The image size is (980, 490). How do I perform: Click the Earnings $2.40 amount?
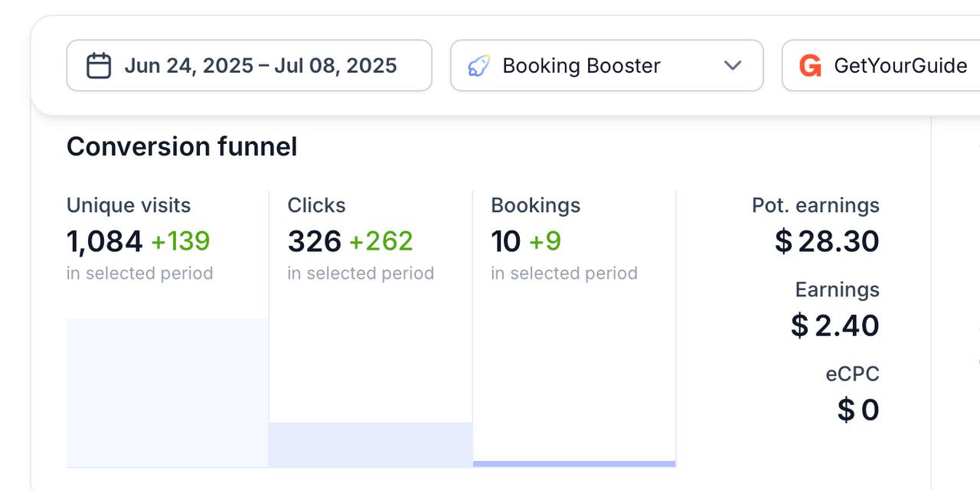(835, 325)
